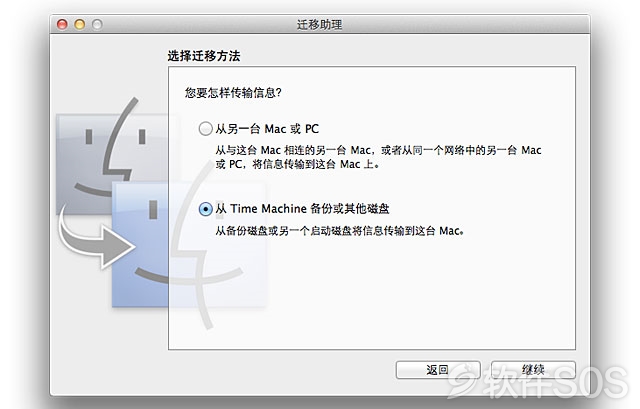The image size is (640, 409).
Task: Select the Time Machine 备份 radio circle
Action: click(205, 209)
